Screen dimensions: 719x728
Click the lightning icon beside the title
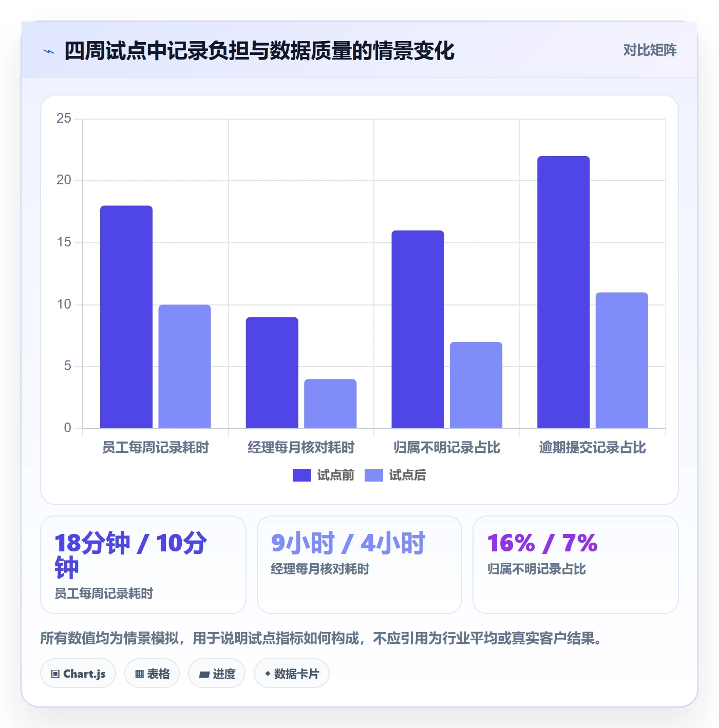(49, 51)
